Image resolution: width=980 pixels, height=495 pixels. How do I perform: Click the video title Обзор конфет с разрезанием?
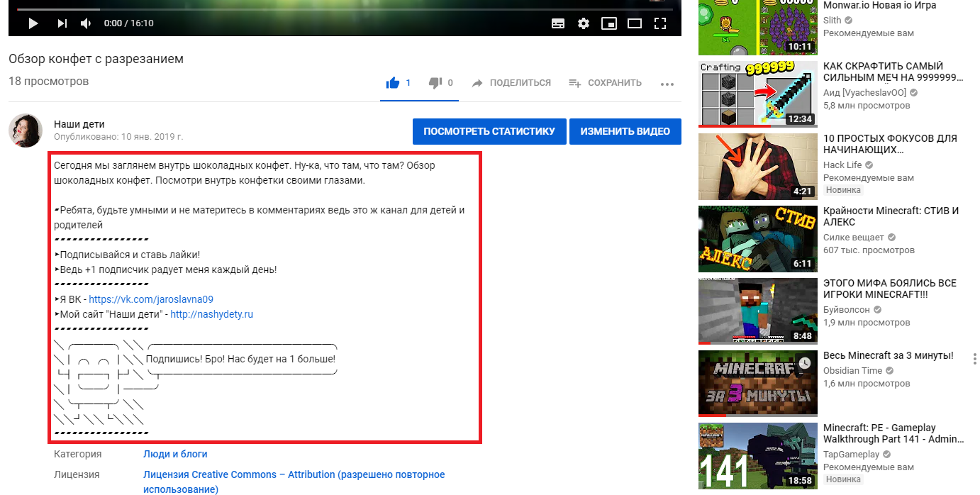pos(96,59)
